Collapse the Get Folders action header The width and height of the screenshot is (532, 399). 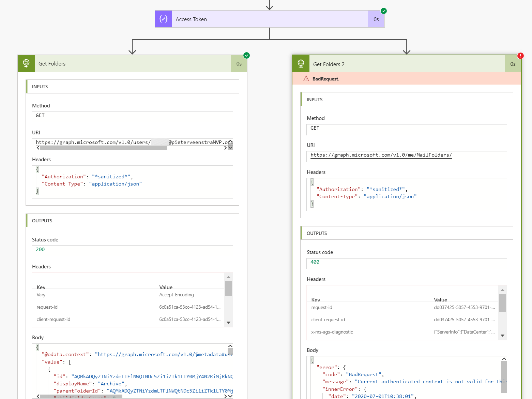pyautogui.click(x=132, y=63)
